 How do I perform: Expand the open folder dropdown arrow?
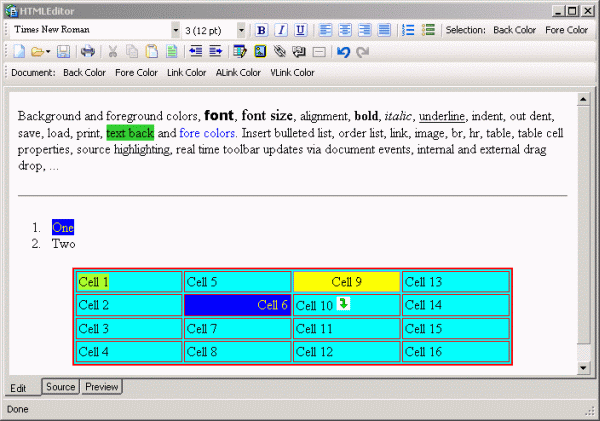(48, 51)
